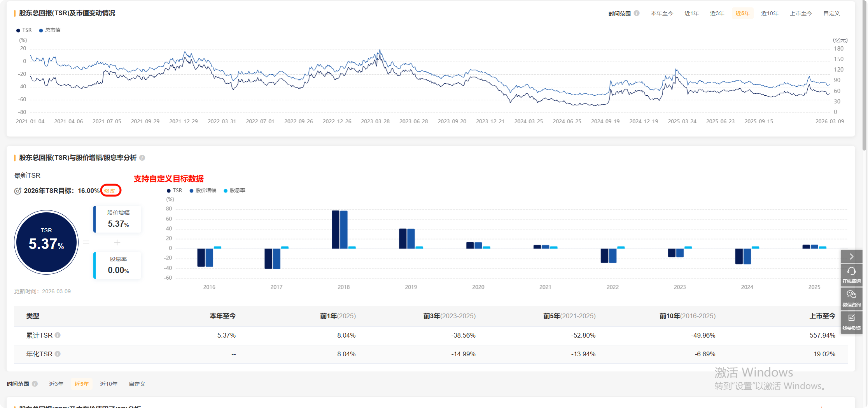Click the -38.56% cumulative TSR cell
Image resolution: width=868 pixels, height=408 pixels.
463,335
